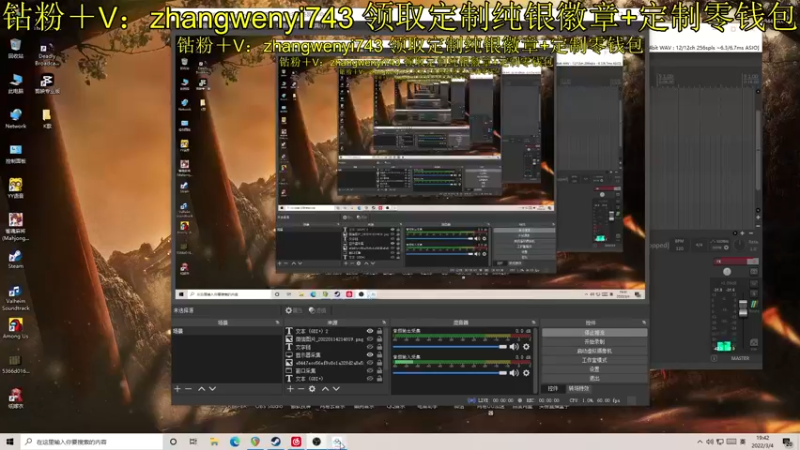Add a new source with plus icon

pyautogui.click(x=290, y=389)
